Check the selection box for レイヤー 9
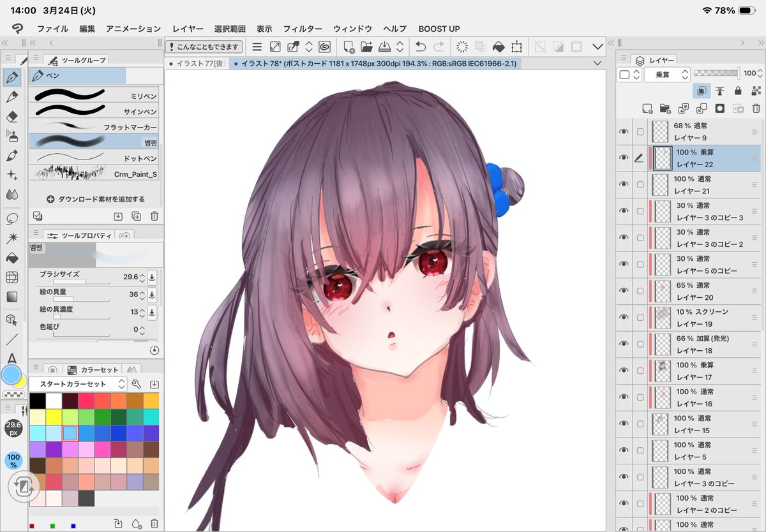This screenshot has height=532, width=766. click(640, 131)
